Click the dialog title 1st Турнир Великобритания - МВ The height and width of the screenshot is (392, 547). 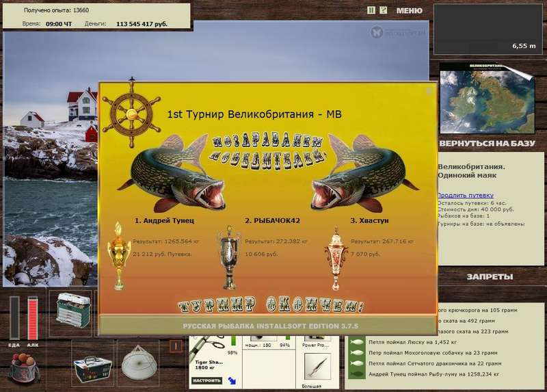[254, 114]
